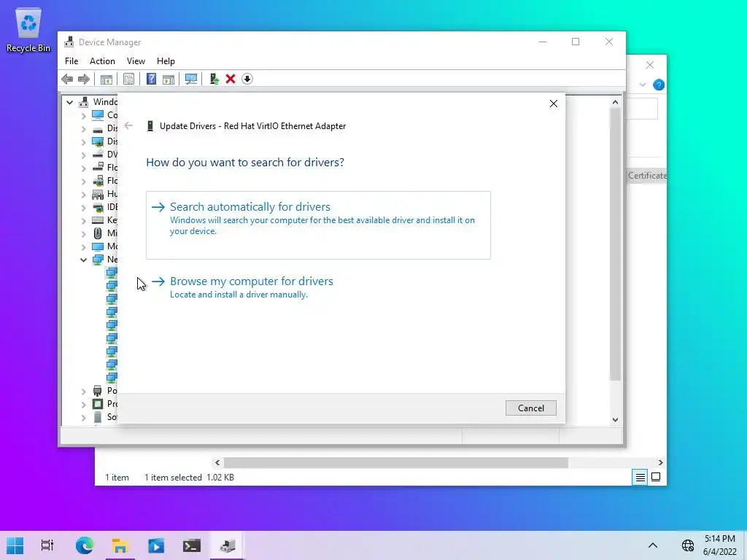Open the Terminal icon on the taskbar
This screenshot has height=560, width=747.
coord(192,545)
